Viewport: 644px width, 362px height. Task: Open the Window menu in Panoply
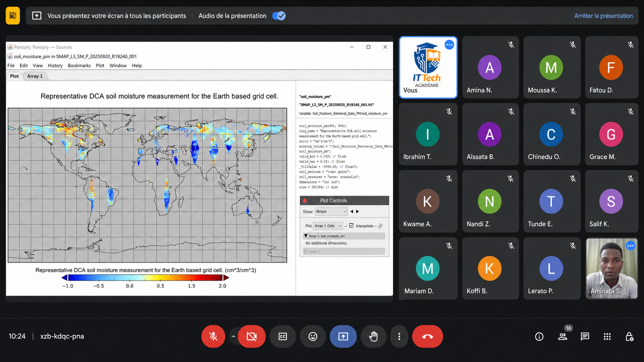tap(118, 66)
